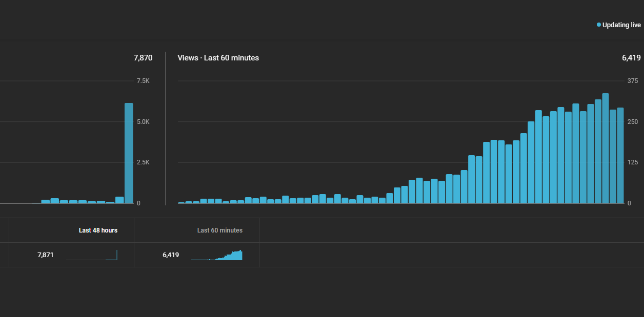Select the Last 48 hours column header

[98, 230]
